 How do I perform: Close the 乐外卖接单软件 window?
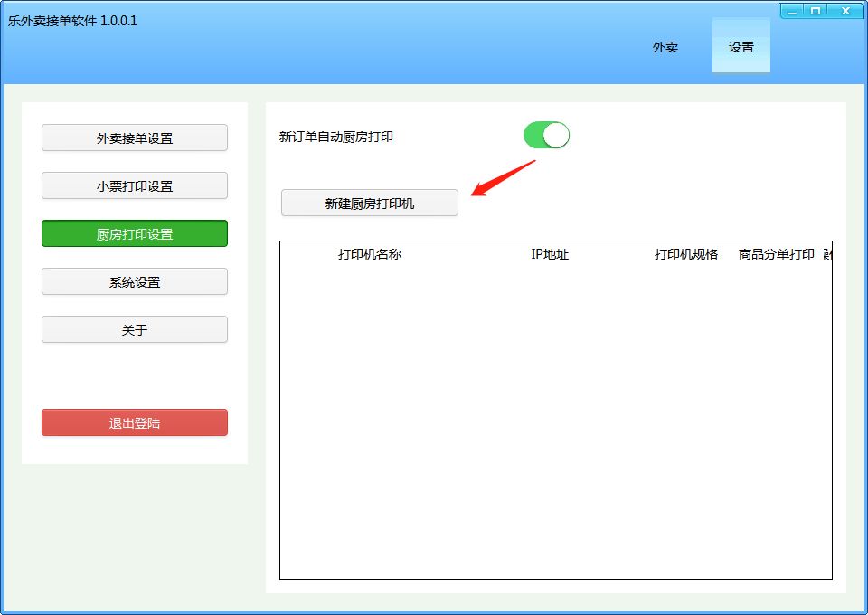pos(846,11)
